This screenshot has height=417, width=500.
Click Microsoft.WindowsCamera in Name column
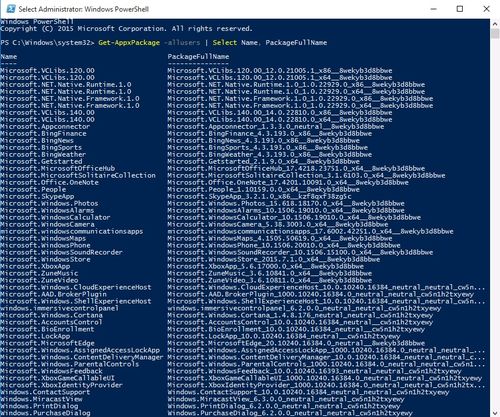point(47,225)
